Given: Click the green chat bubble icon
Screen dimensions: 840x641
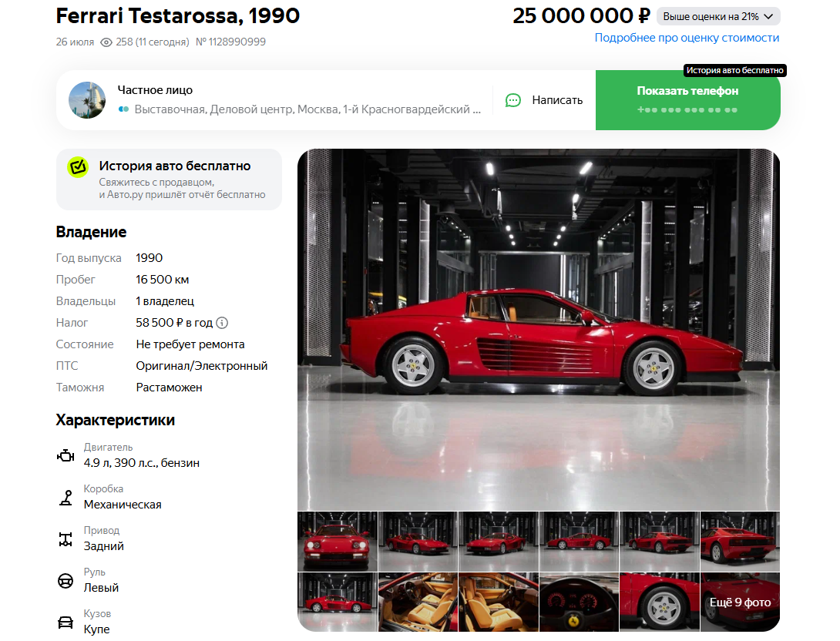Looking at the screenshot, I should [513, 100].
